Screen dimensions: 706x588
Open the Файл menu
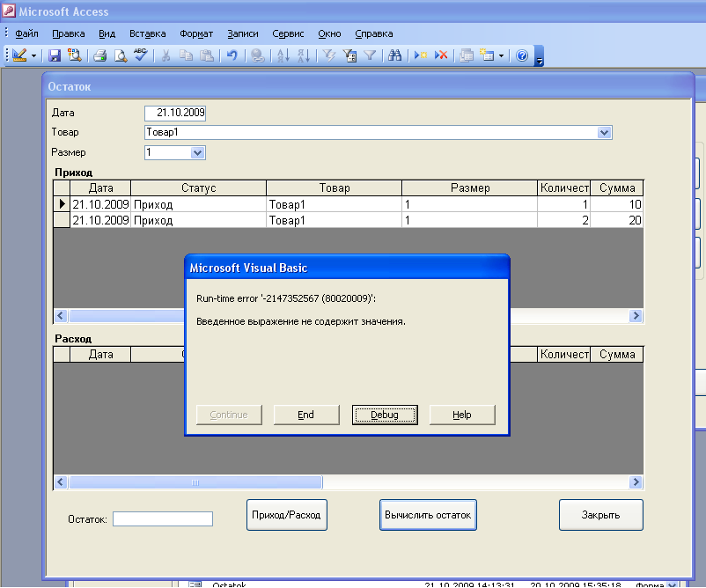coord(26,33)
